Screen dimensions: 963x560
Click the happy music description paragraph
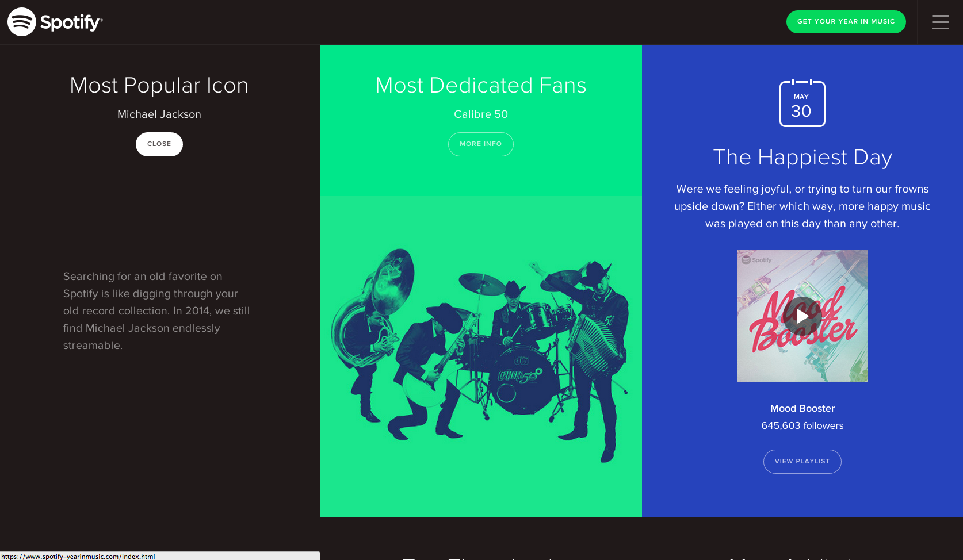(803, 206)
